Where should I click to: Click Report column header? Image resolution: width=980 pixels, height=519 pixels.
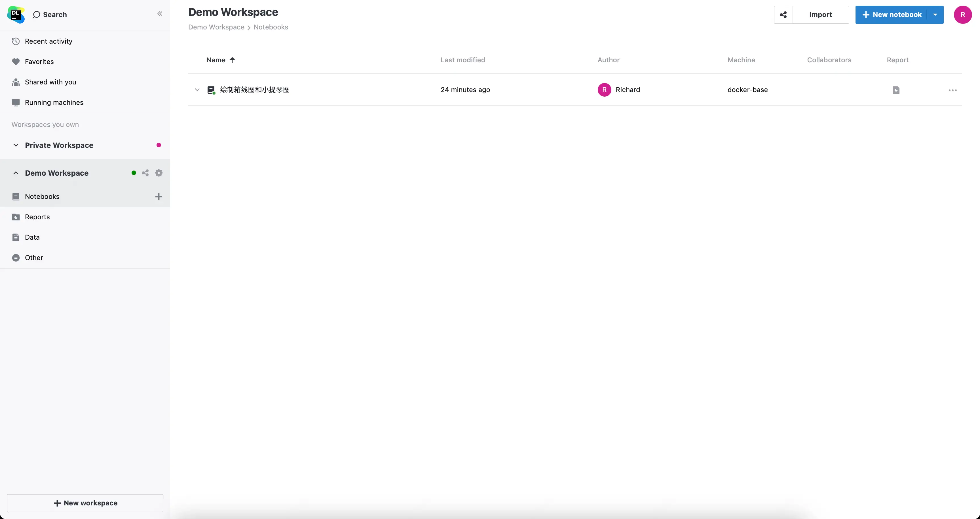[897, 60]
